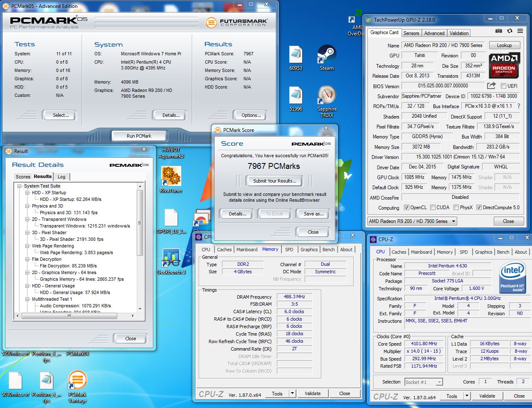Click the Result Details vertical scrollbar
Viewport: 532px width, 408px height.
[140, 248]
